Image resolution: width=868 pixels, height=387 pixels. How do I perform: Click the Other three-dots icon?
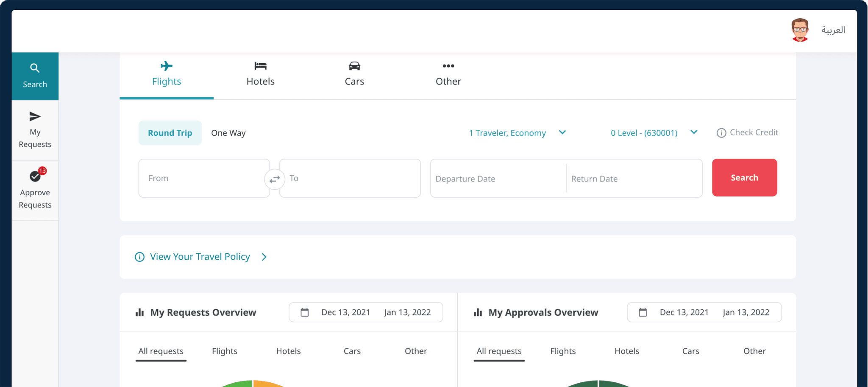pos(448,66)
